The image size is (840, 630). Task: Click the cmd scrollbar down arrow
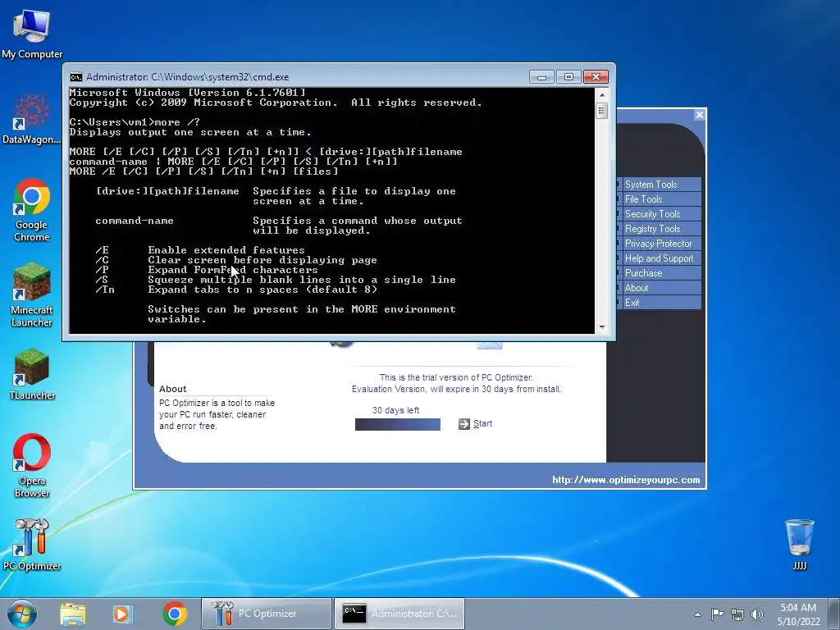coord(601,326)
